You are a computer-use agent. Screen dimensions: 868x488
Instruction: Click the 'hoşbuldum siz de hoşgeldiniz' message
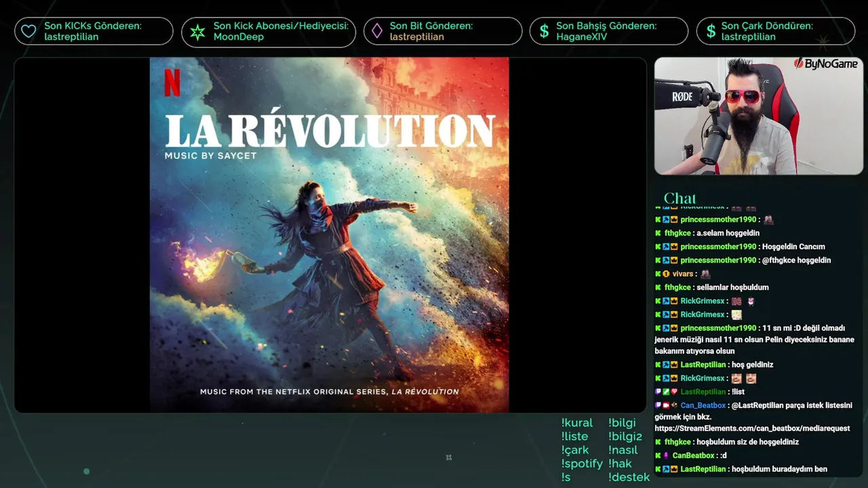[748, 442]
